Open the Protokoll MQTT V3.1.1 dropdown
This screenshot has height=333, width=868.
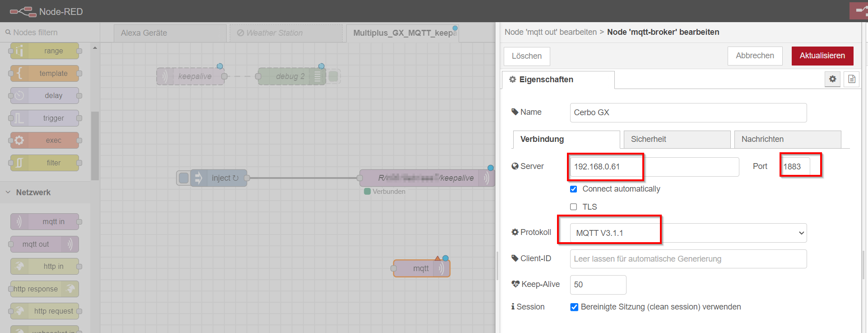[688, 233]
